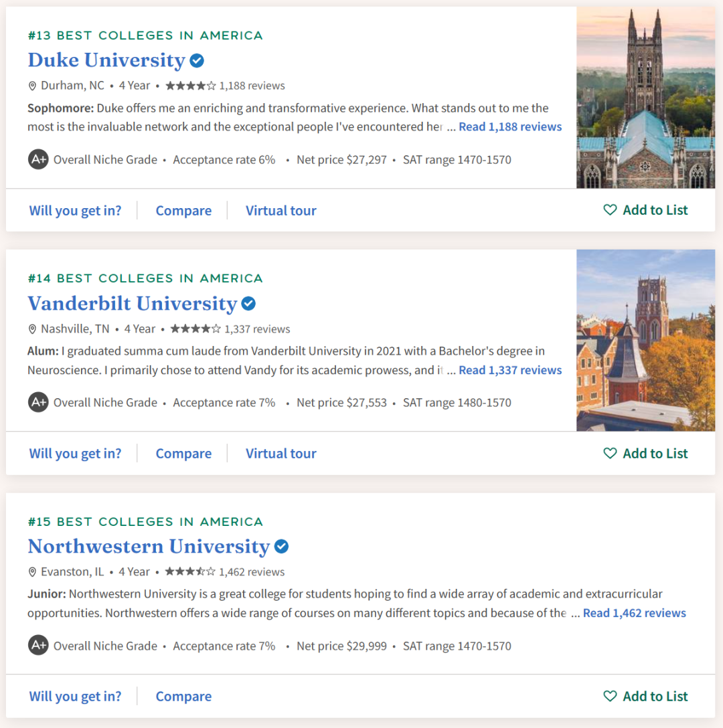Click the star rating for Vanderbilt University

195,329
